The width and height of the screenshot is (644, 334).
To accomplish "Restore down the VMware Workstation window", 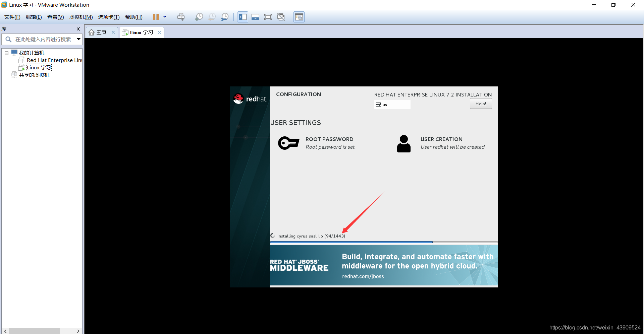I will [613, 5].
